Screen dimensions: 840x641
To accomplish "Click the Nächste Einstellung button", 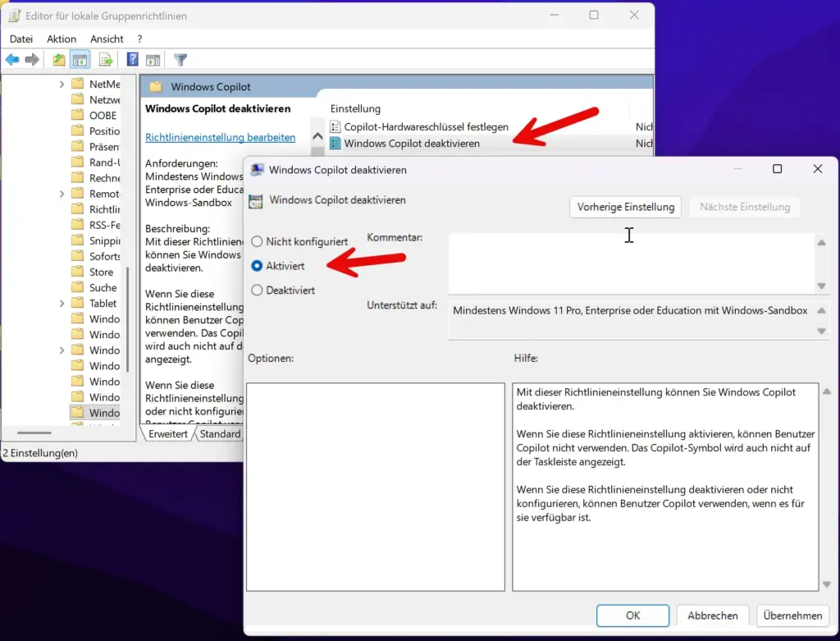I will click(x=745, y=207).
